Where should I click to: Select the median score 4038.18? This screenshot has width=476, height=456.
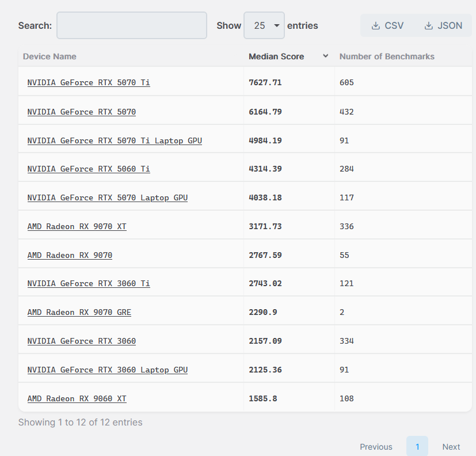pyautogui.click(x=265, y=197)
